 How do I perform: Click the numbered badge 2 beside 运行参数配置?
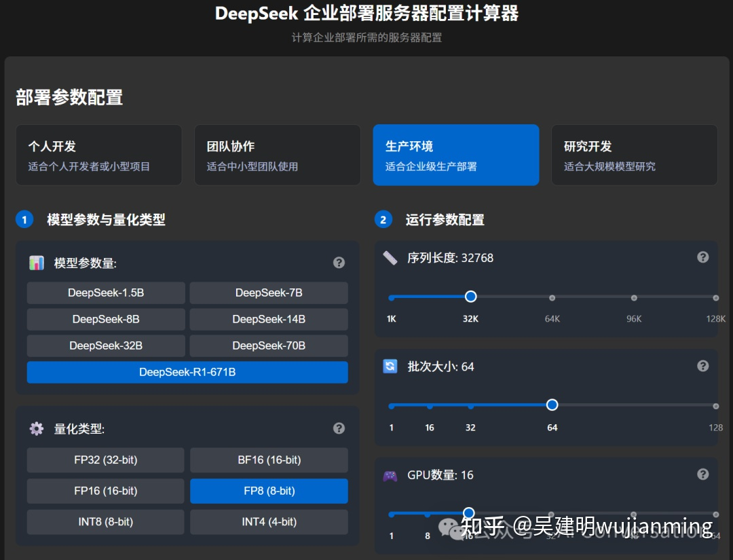(383, 219)
